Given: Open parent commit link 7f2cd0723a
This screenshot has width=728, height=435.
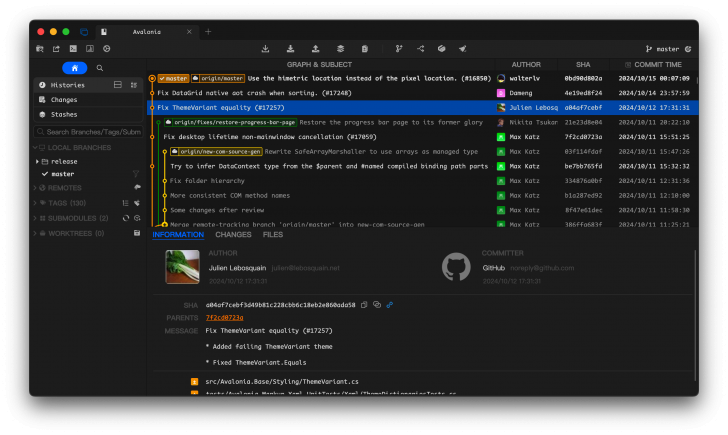Looking at the screenshot, I should [224, 318].
